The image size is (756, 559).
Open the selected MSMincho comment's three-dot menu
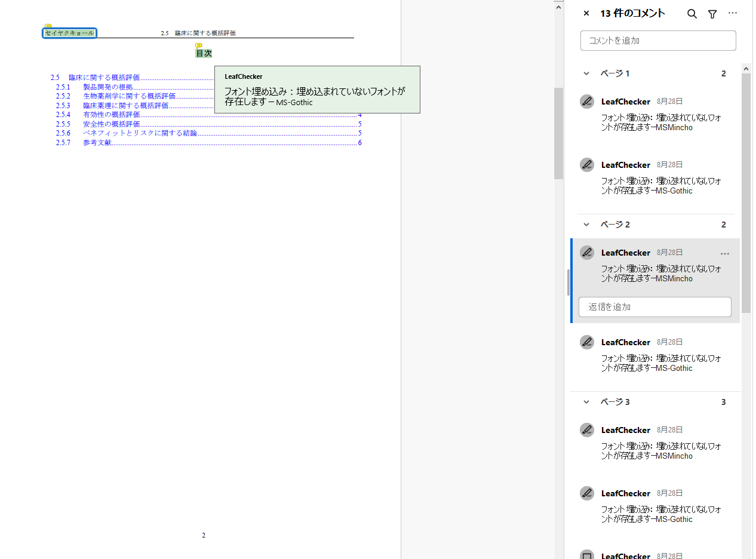[725, 253]
